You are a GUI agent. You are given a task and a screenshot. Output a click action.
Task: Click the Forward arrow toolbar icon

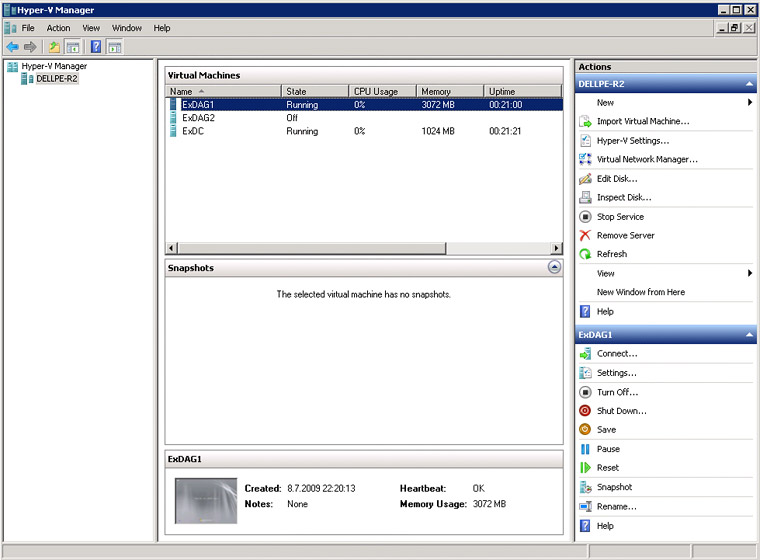[30, 47]
